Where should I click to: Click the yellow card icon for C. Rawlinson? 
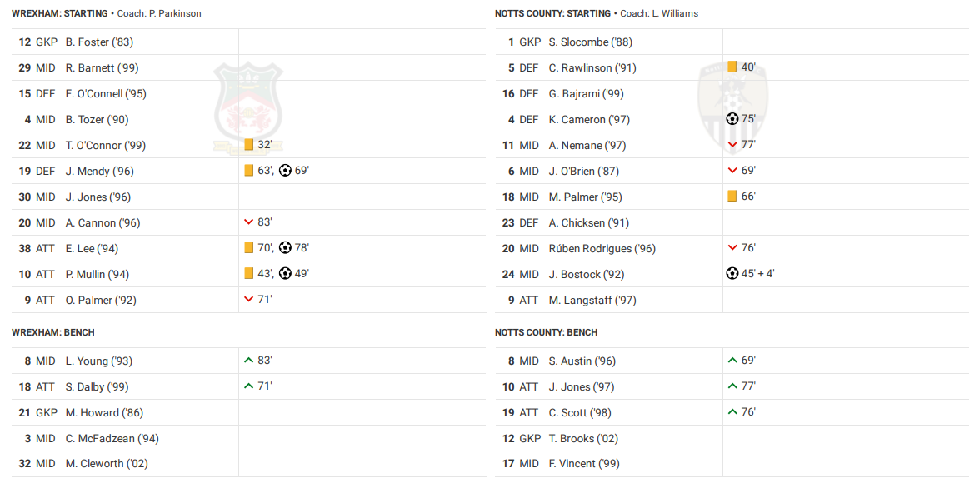click(x=732, y=67)
